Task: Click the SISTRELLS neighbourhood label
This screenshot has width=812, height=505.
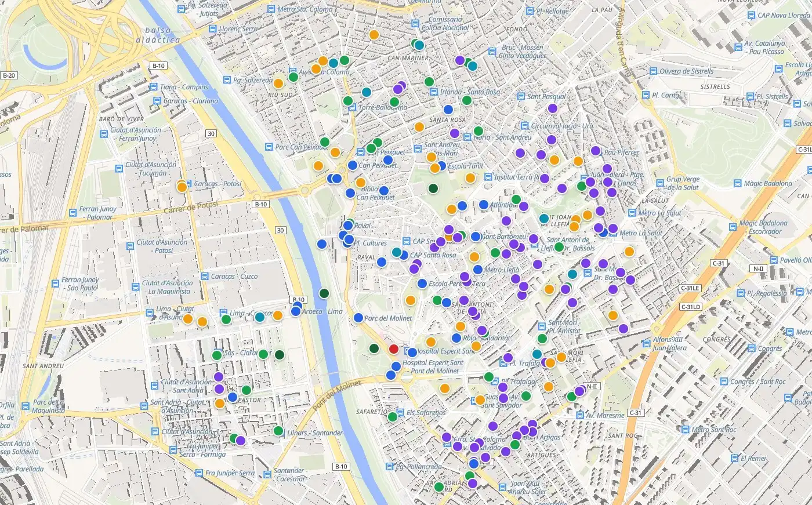Action: coord(715,87)
